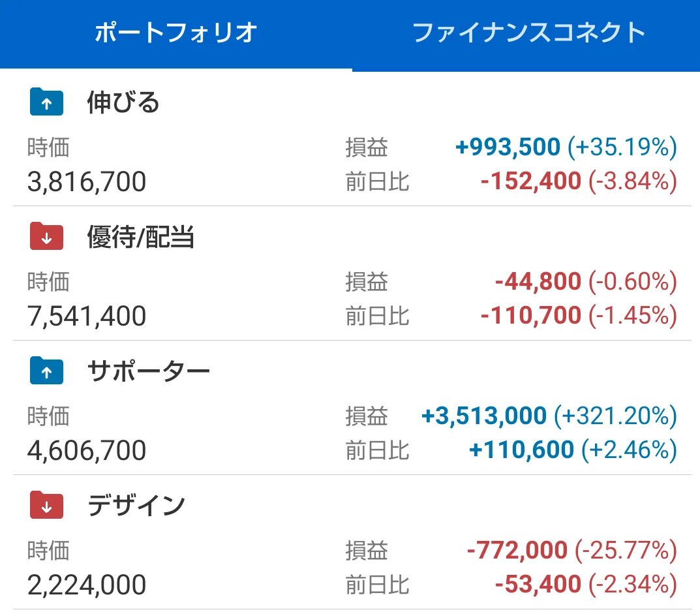Screen dimensions: 700x614
Task: Tap the 3,816,700 market value
Action: (87, 182)
